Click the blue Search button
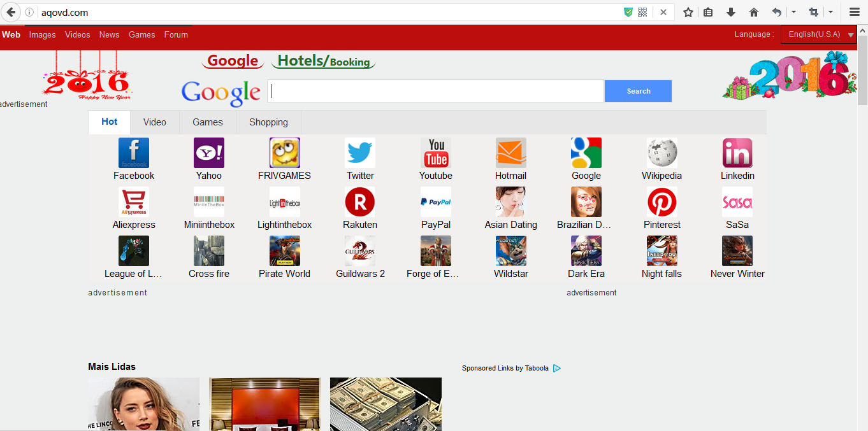 click(638, 91)
